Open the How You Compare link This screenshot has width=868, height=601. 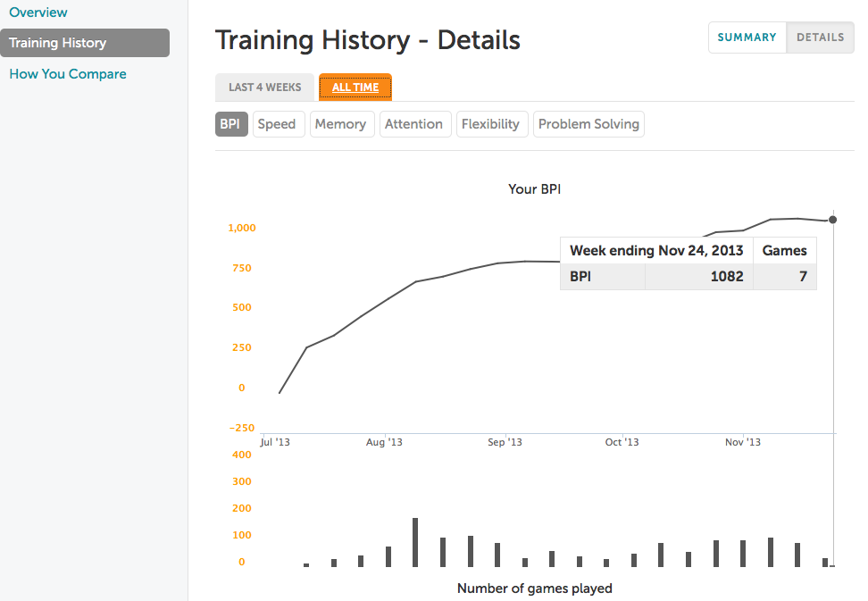68,73
